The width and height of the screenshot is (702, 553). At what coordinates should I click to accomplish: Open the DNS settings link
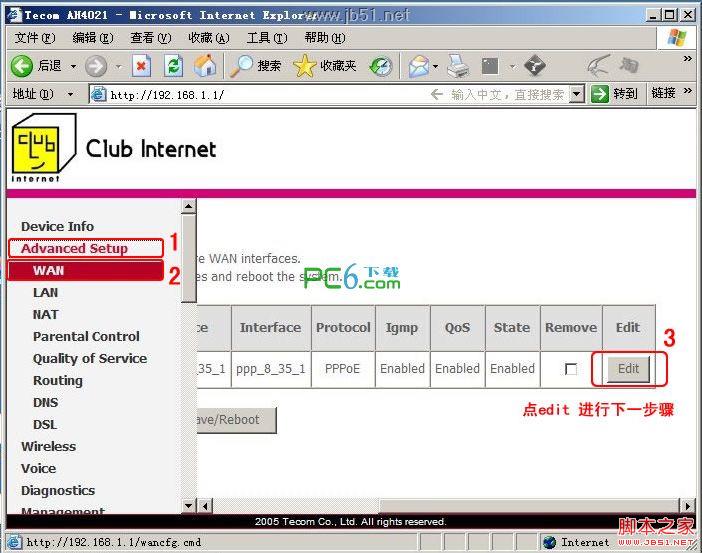pyautogui.click(x=45, y=403)
